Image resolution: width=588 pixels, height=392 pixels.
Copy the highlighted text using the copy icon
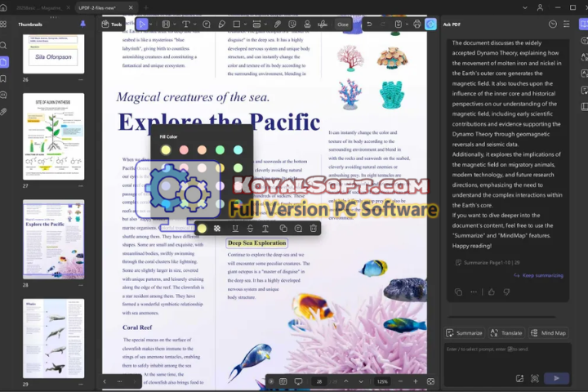282,229
